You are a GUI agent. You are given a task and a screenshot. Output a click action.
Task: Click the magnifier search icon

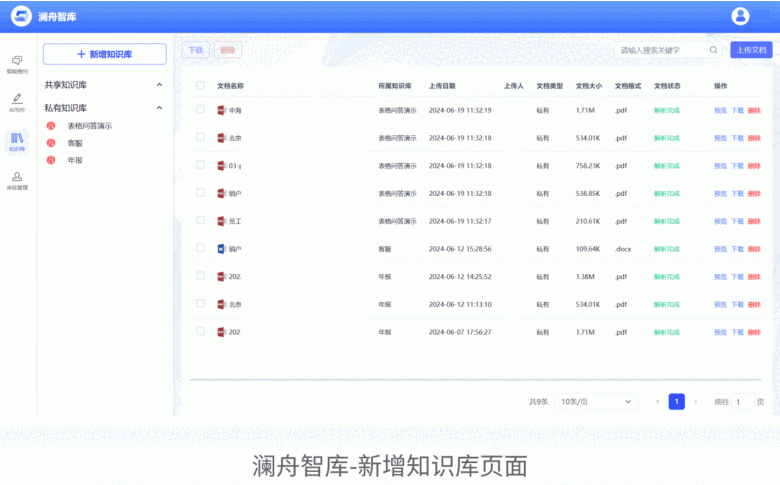[713, 50]
